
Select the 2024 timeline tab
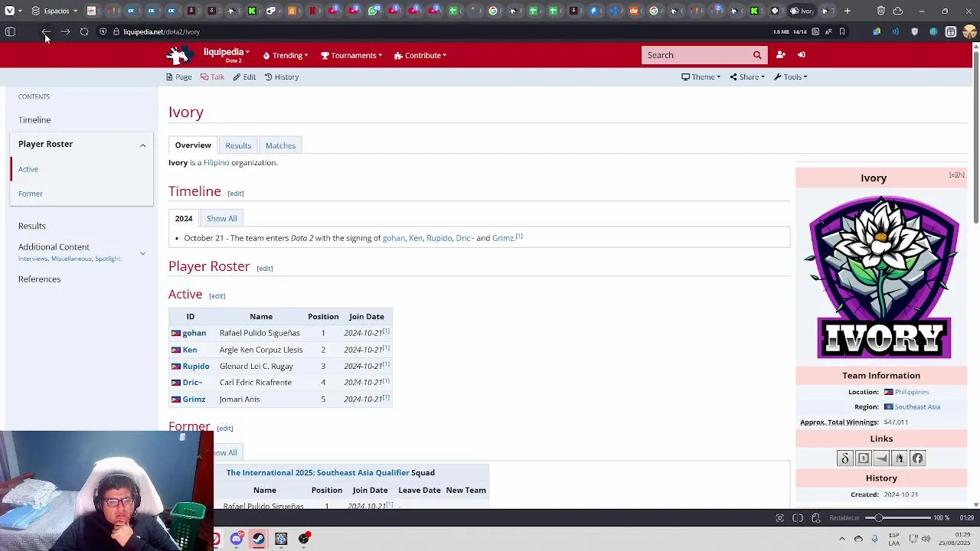(x=184, y=219)
